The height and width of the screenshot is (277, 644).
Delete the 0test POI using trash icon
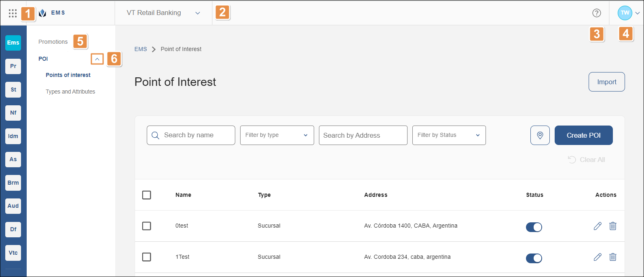point(613,226)
